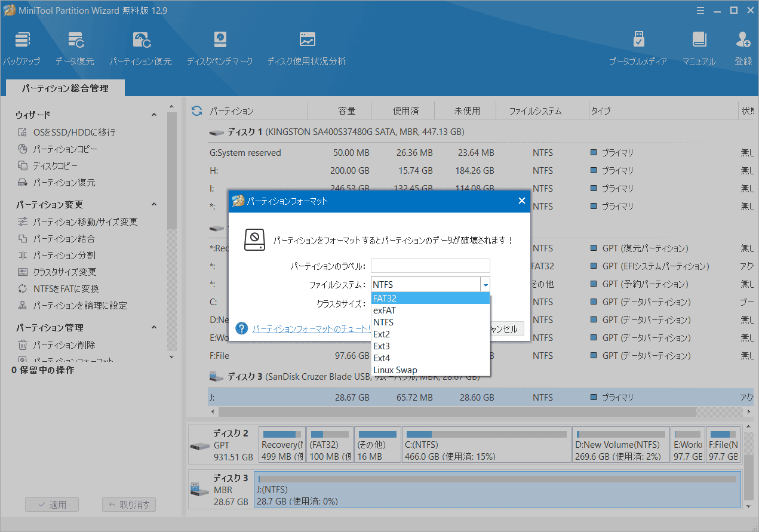Select パーティション結合 option
Viewport: 759px width, 532px height.
point(56,238)
